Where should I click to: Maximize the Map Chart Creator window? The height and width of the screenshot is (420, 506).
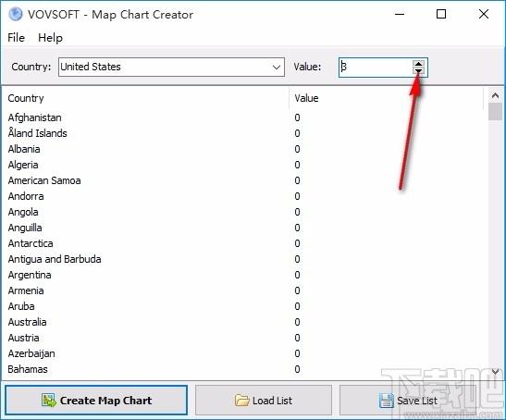pos(441,14)
